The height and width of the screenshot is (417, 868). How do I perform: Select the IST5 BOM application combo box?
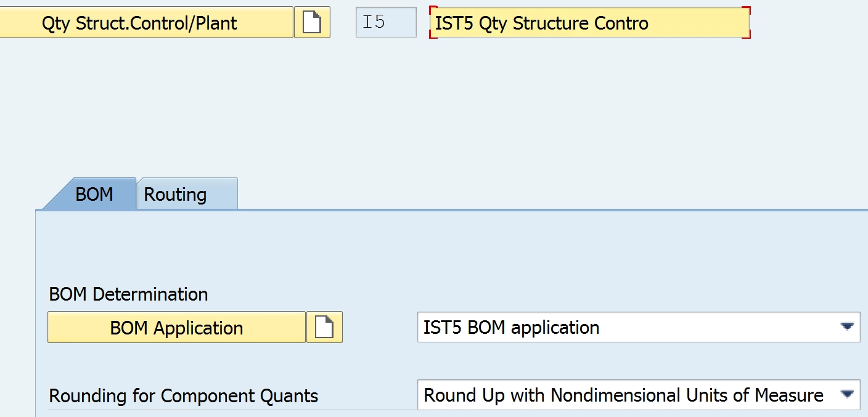tap(639, 327)
